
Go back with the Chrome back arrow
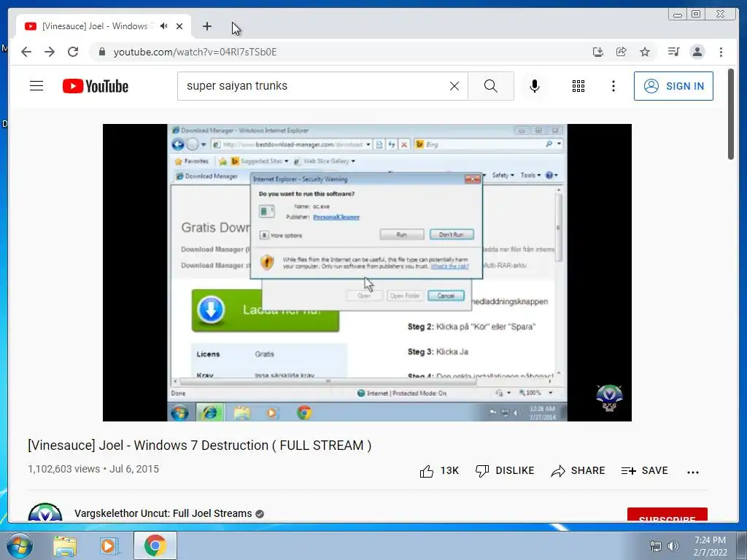tap(26, 52)
